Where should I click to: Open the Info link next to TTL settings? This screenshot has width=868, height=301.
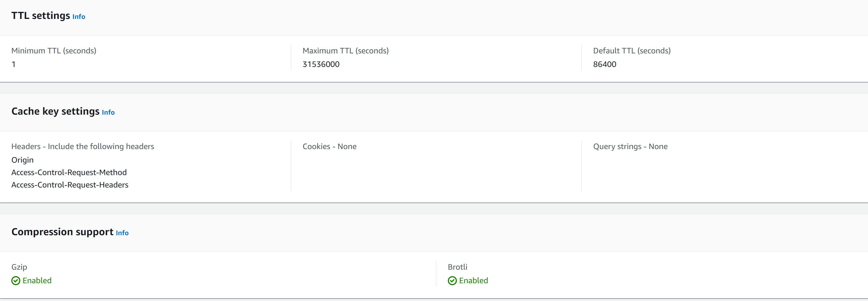tap(79, 16)
